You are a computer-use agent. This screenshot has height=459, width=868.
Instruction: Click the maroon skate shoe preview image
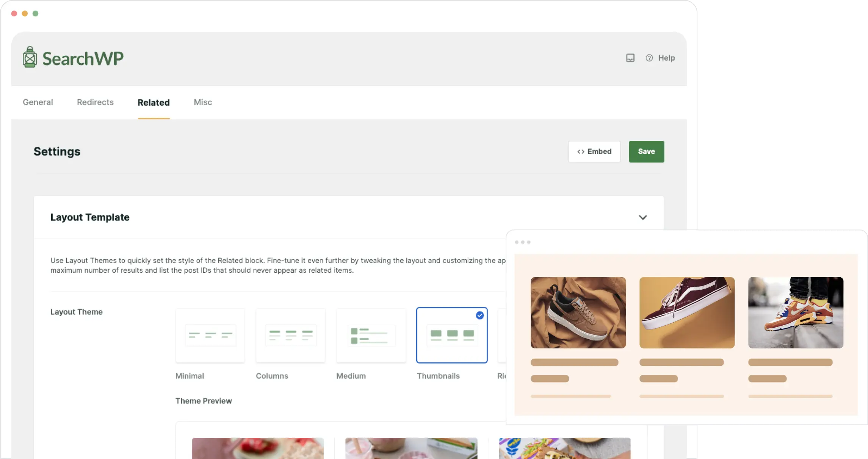click(x=687, y=313)
